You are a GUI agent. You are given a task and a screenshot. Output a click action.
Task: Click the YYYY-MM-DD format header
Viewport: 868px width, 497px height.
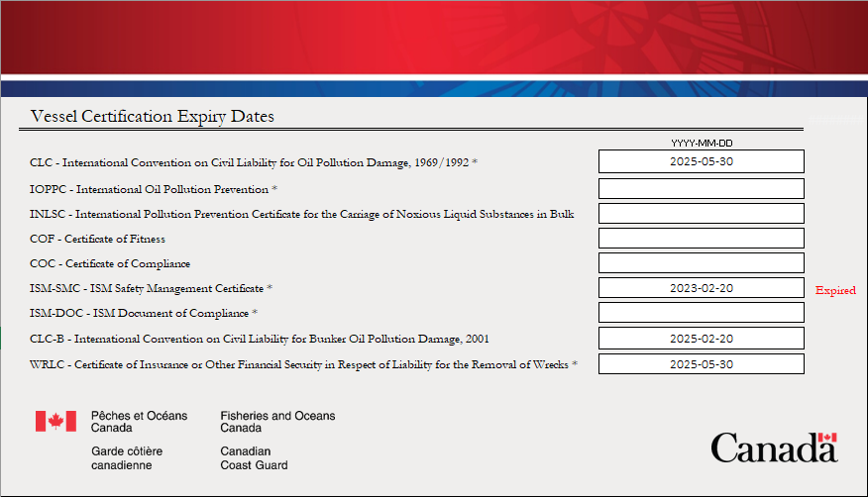coord(701,144)
